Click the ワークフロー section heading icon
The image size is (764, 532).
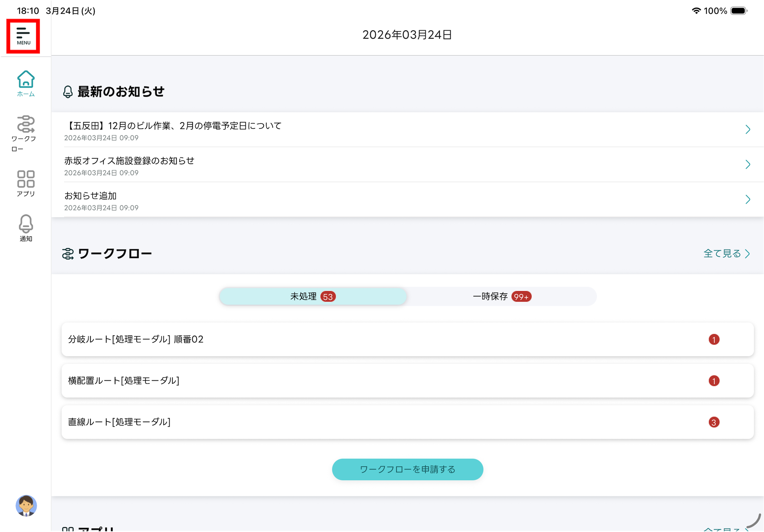coord(68,254)
